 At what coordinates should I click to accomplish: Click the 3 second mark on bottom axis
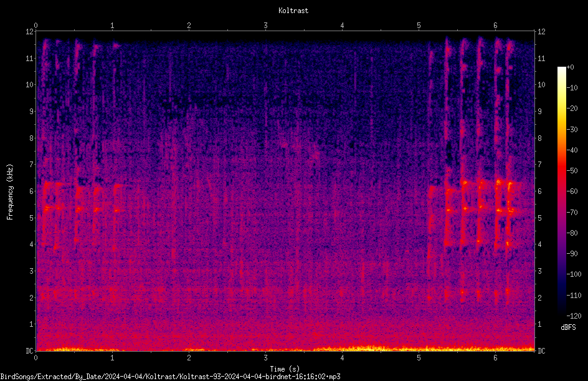point(265,358)
